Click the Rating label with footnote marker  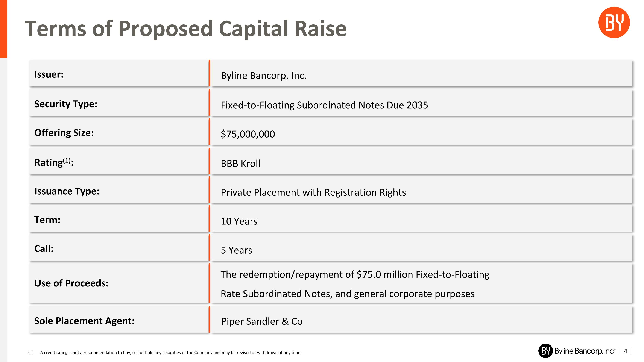[54, 162]
